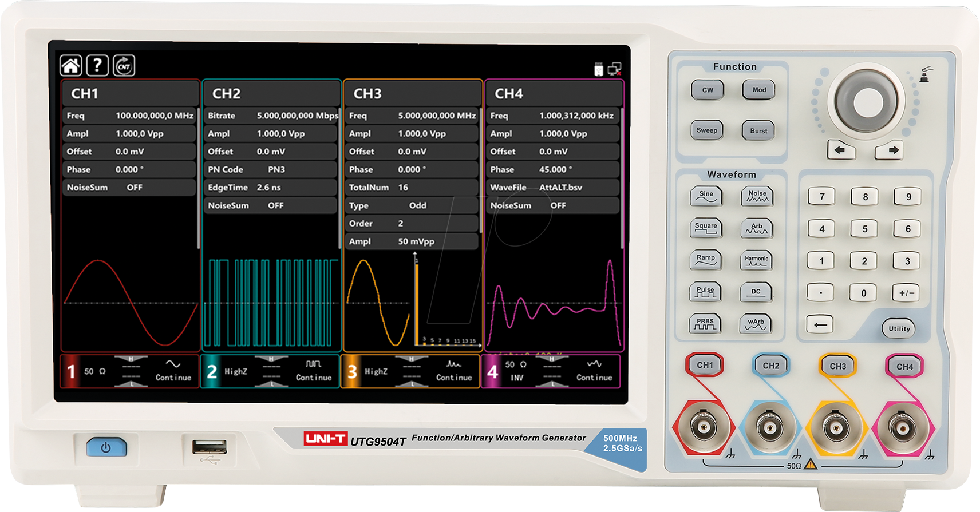The width and height of the screenshot is (980, 512).
Task: Tap the USB drive status icon
Action: tap(599, 69)
